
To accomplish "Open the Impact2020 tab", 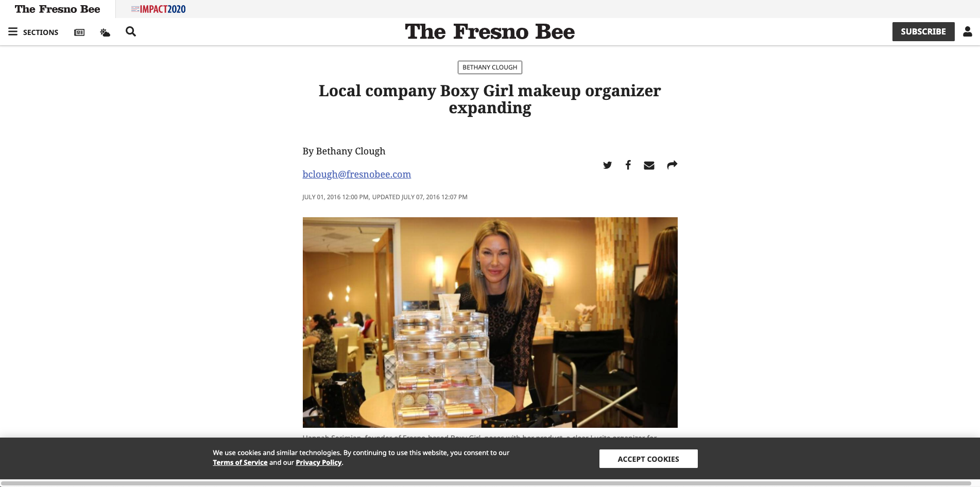I will [x=158, y=9].
